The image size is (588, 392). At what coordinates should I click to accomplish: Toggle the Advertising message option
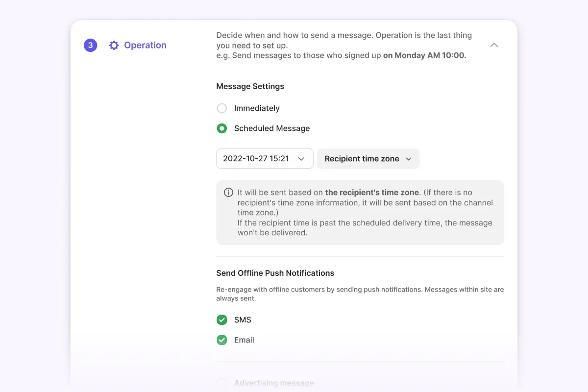pos(222,383)
